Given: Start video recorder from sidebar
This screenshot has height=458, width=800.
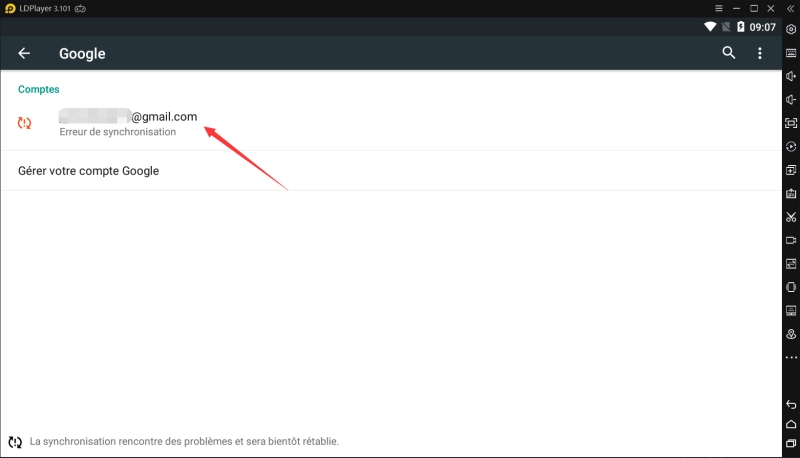Looking at the screenshot, I should point(791,240).
